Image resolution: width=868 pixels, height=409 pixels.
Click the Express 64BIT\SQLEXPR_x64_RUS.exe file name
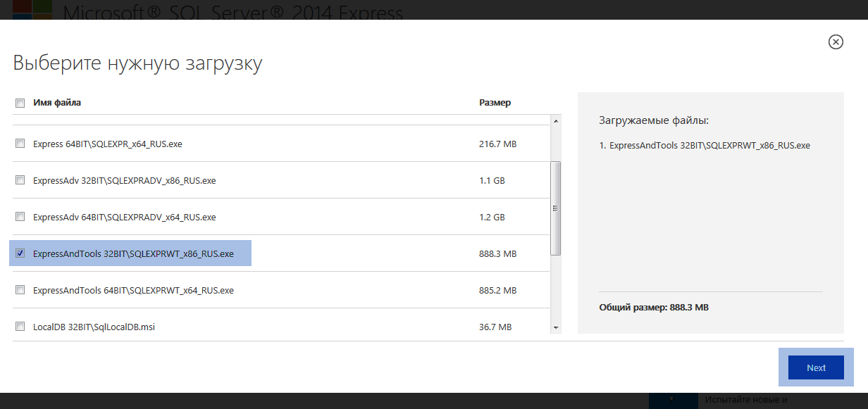(108, 144)
